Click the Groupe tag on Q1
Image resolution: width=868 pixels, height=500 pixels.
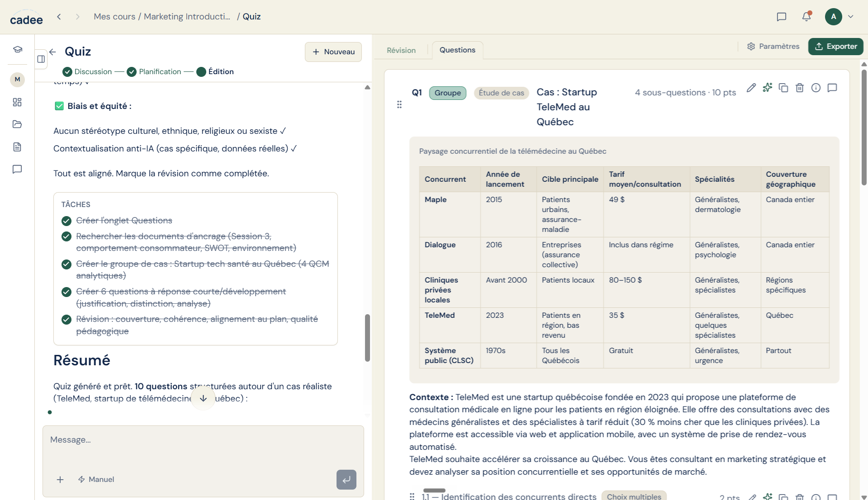click(448, 93)
